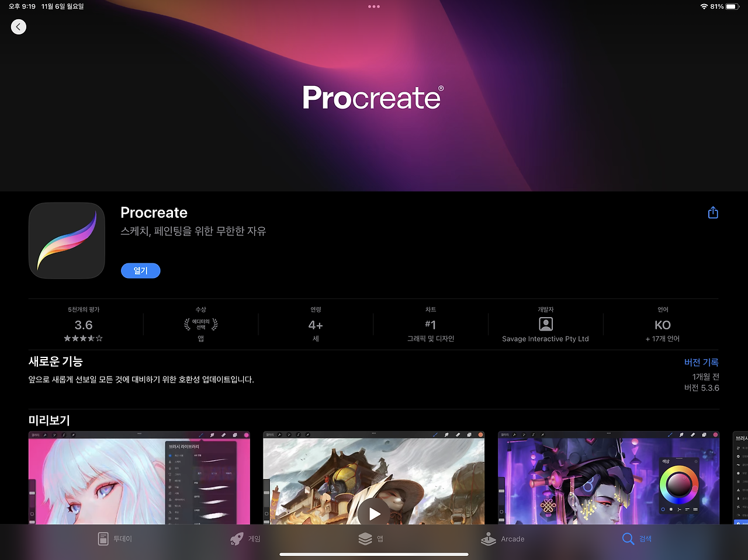Viewport: 748px width, 560px height.
Task: Go to the Apps tab
Action: click(371, 538)
